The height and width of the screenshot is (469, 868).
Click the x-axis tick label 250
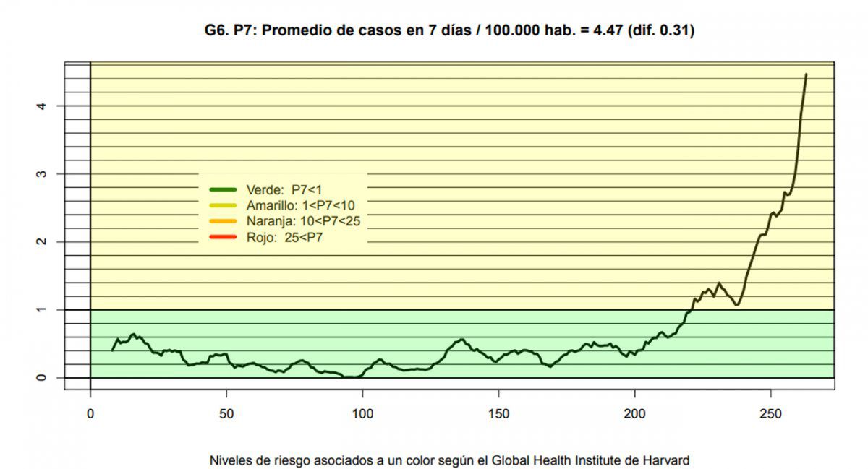770,414
